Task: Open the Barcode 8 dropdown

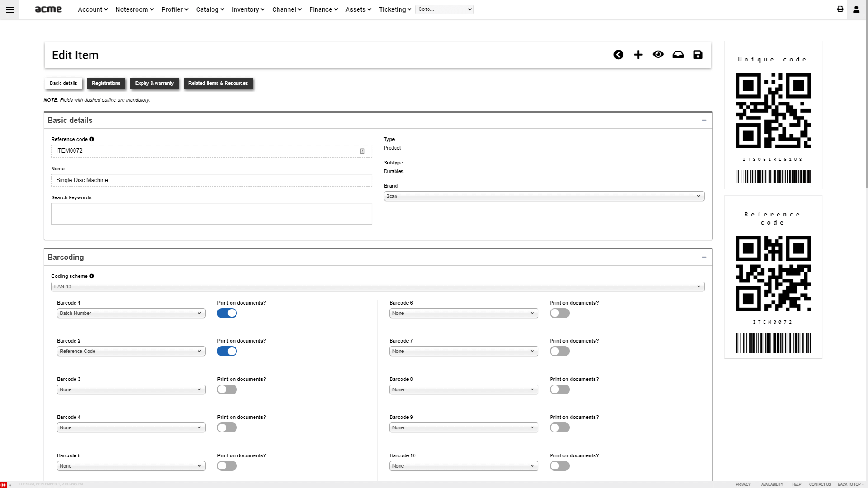Action: click(x=463, y=389)
